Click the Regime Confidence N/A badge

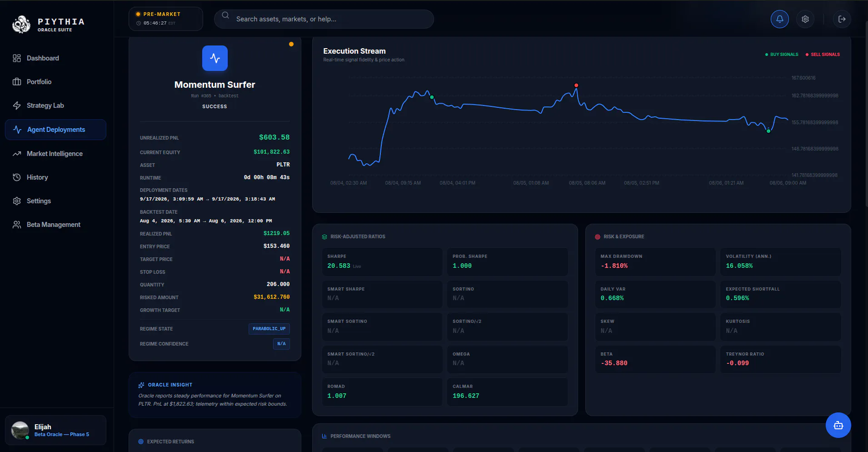(281, 344)
